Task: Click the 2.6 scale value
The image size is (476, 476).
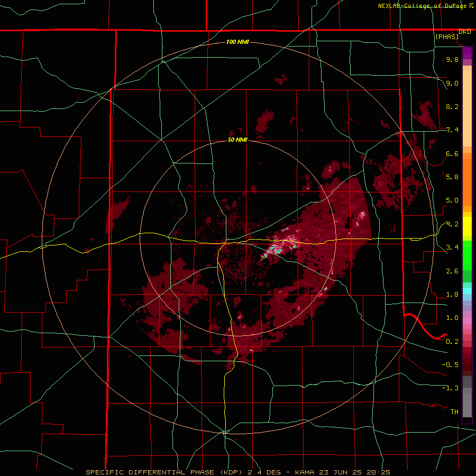Action: pos(452,271)
